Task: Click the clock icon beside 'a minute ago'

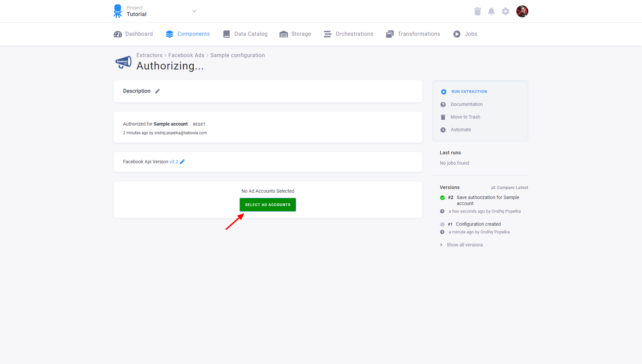Action: [442, 232]
